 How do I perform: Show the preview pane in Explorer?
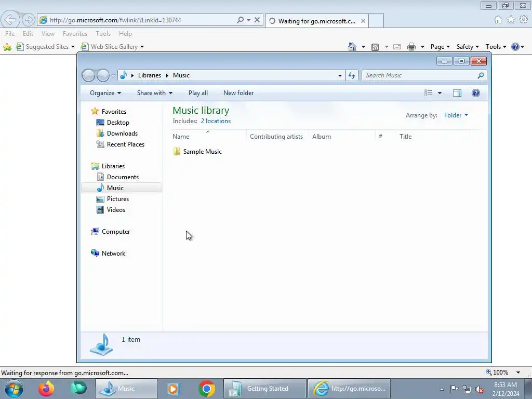[x=457, y=93]
